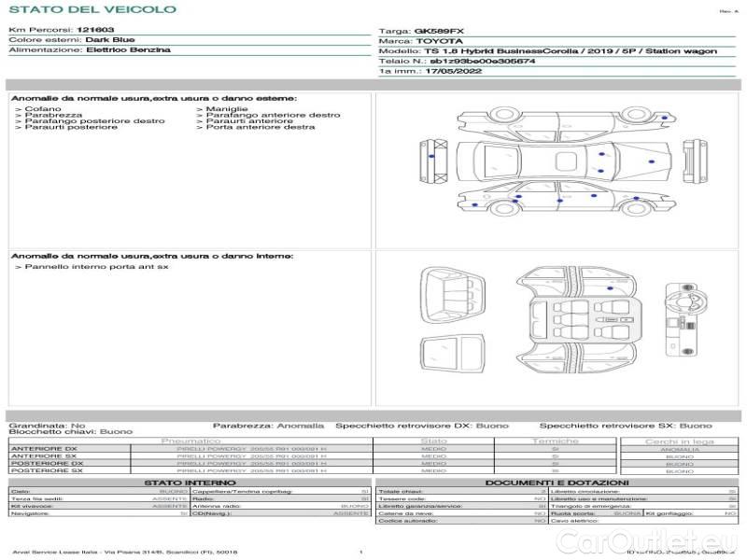Click the rear bumper view diagram
The height and width of the screenshot is (560, 747).
point(430,163)
